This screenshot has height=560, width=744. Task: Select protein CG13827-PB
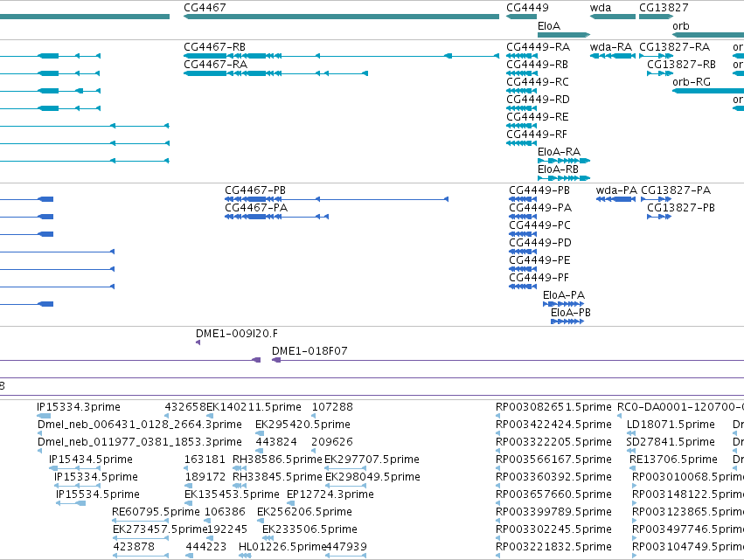click(659, 217)
